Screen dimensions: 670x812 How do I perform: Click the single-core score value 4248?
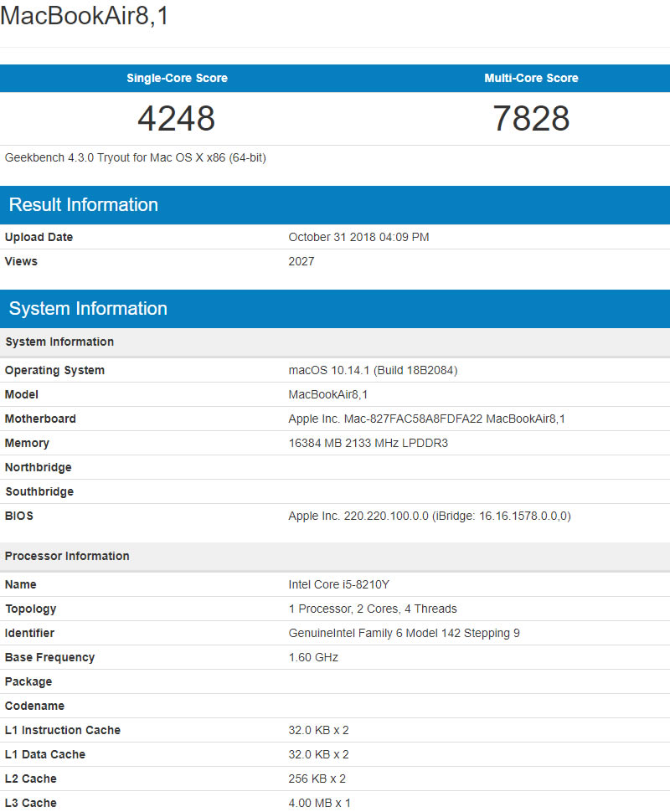click(177, 119)
